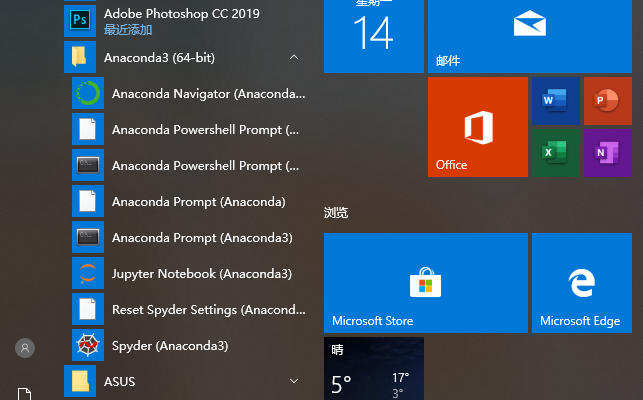Start Spyder (Anaconda3)
This screenshot has height=400, width=643.
tap(170, 346)
